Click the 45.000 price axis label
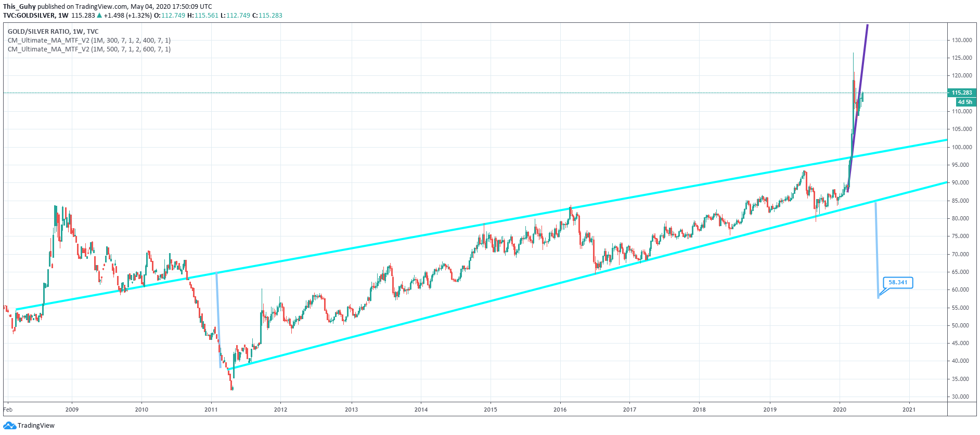This screenshot has height=435, width=980. pyautogui.click(x=962, y=343)
